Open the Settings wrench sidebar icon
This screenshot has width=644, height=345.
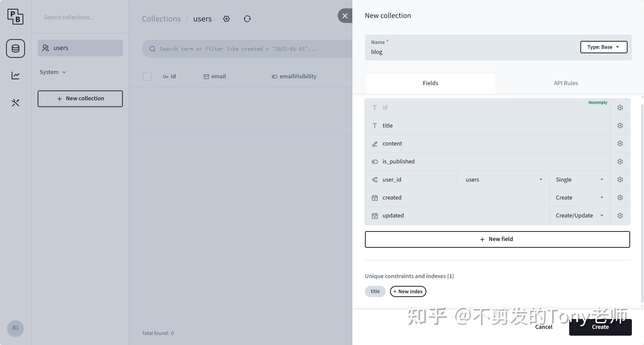[x=15, y=103]
